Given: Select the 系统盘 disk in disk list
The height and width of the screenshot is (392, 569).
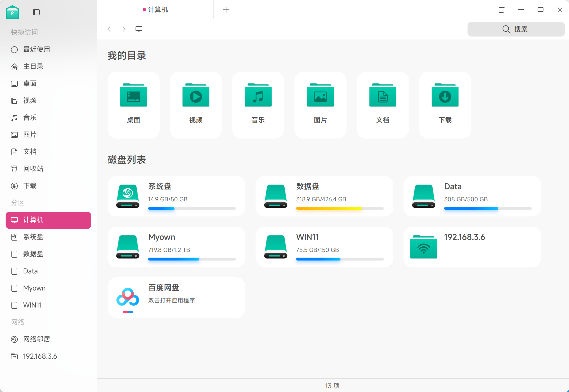Looking at the screenshot, I should point(176,196).
